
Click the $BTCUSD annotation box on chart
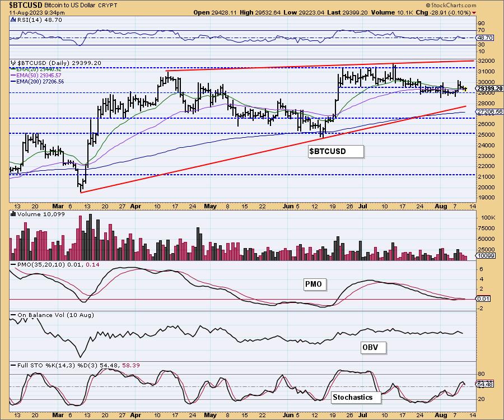336,151
